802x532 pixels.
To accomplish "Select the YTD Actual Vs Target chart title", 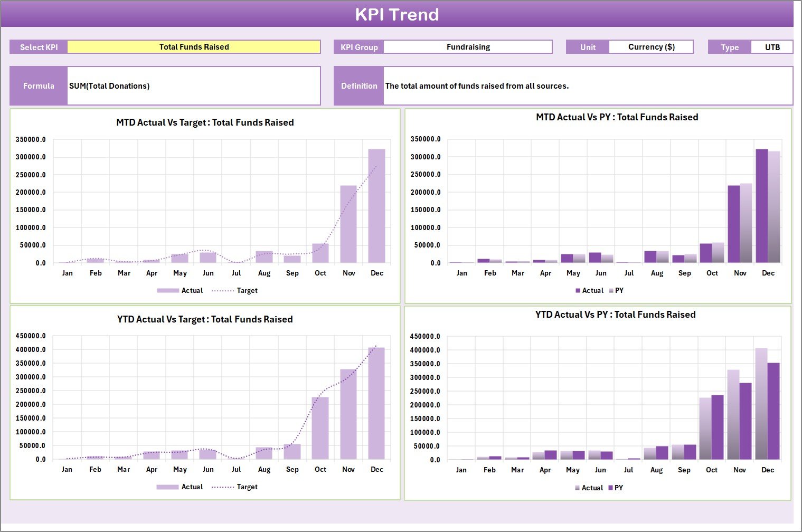I will pyautogui.click(x=205, y=319).
